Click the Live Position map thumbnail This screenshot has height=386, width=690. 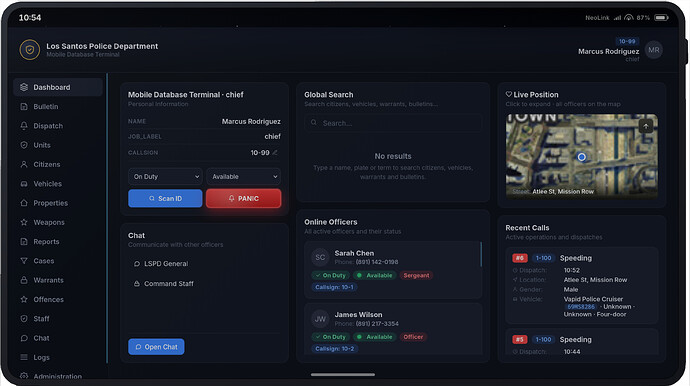point(582,156)
